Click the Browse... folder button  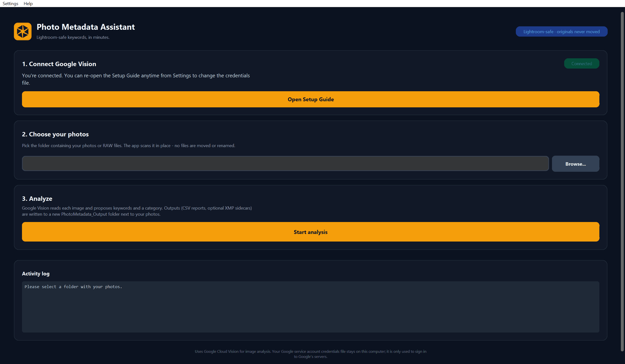click(575, 163)
